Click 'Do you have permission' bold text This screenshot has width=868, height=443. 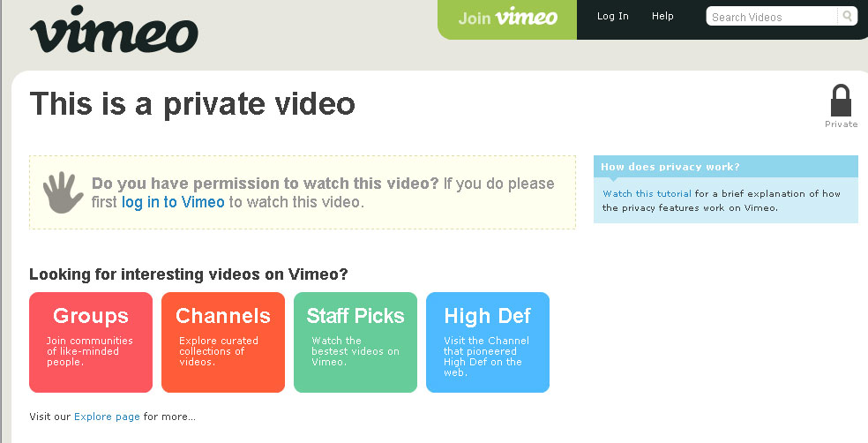coord(266,184)
